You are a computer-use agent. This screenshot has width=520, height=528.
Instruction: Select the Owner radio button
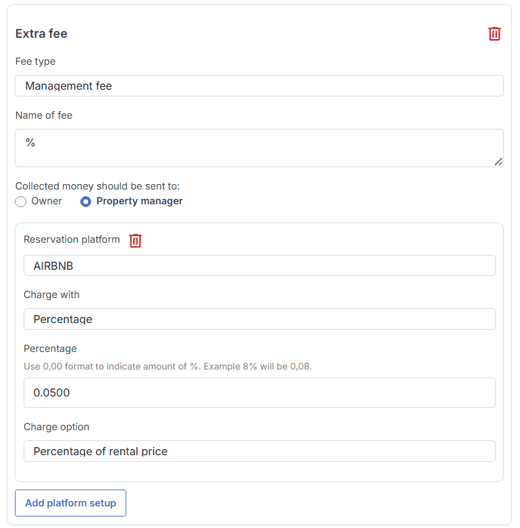21,201
